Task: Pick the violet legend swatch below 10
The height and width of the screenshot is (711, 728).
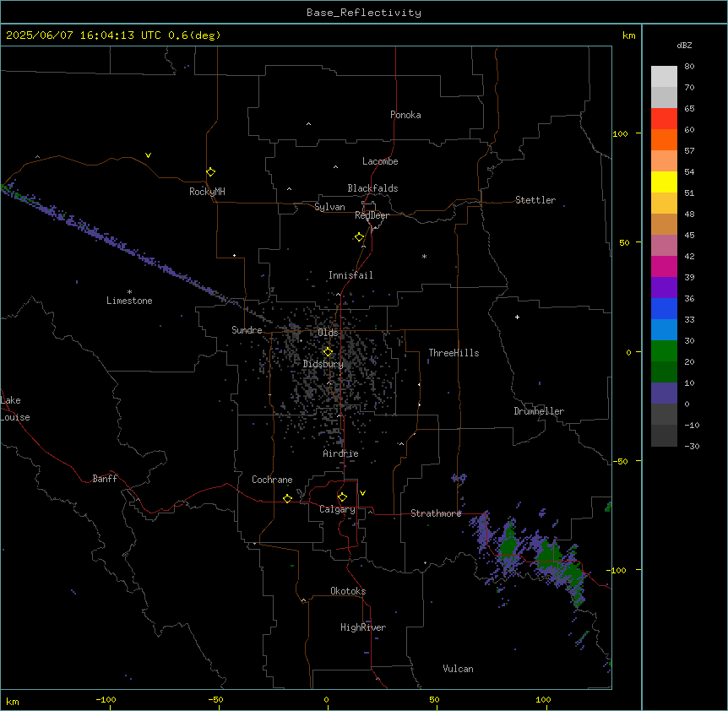Action: click(664, 393)
